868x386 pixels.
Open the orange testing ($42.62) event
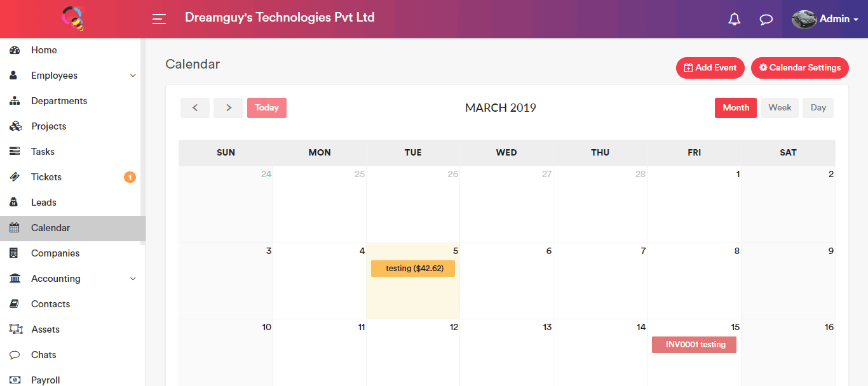pos(413,269)
